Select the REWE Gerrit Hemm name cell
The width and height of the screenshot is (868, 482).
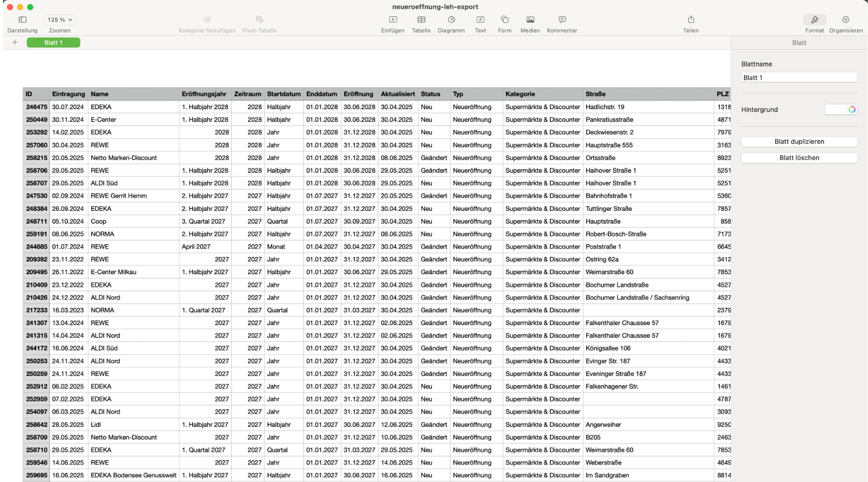(x=134, y=196)
